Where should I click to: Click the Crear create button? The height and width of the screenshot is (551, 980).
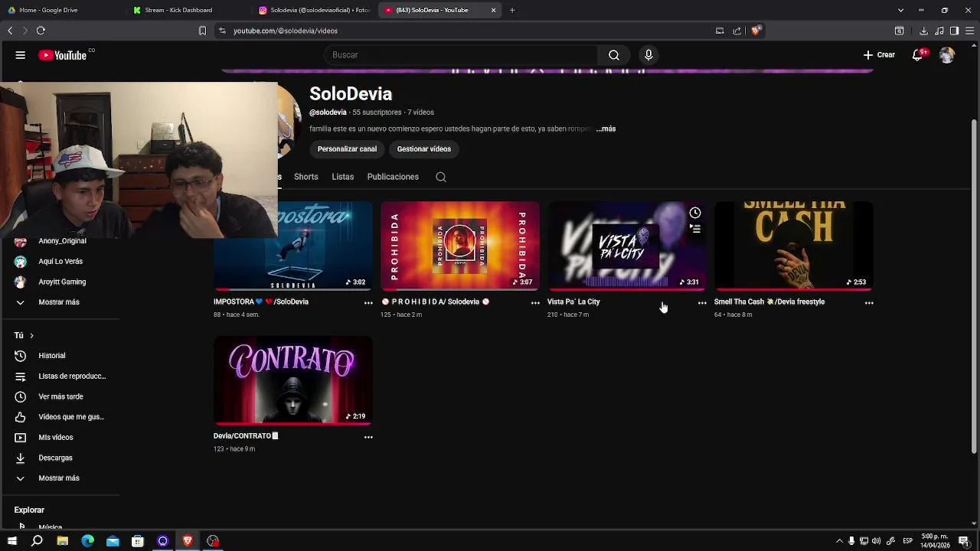click(x=879, y=55)
